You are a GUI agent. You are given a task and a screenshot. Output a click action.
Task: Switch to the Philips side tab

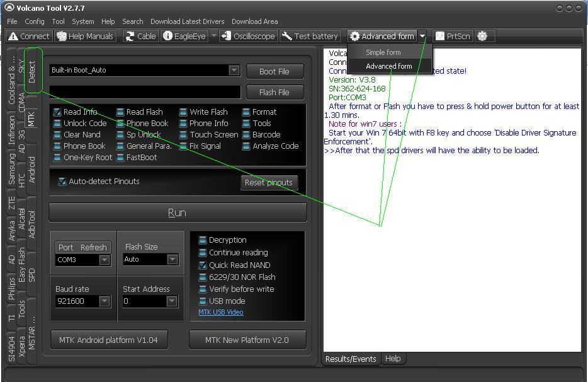[x=11, y=289]
